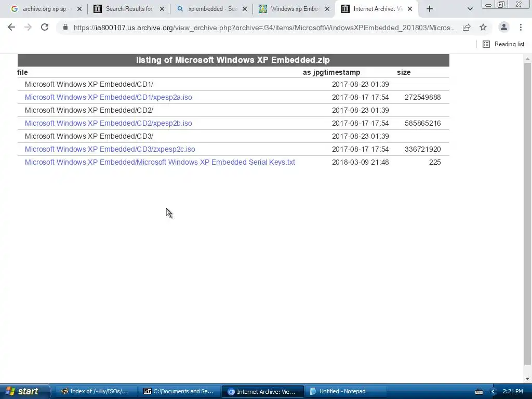Click the 'Microsoft Windows XP Embedded/CD1/' folder row
The height and width of the screenshot is (399, 532).
[233, 84]
